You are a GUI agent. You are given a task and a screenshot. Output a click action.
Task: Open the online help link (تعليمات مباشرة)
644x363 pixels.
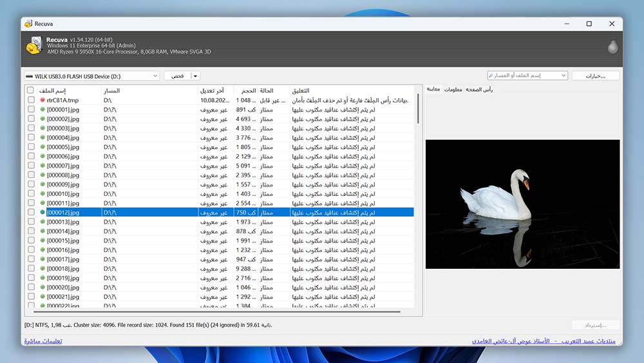[43, 341]
